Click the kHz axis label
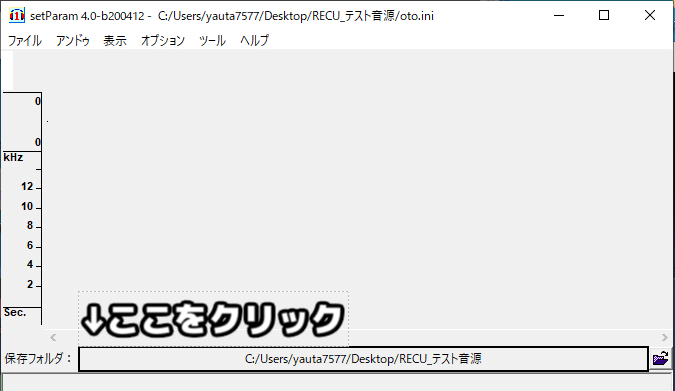675x391 pixels. tap(13, 158)
